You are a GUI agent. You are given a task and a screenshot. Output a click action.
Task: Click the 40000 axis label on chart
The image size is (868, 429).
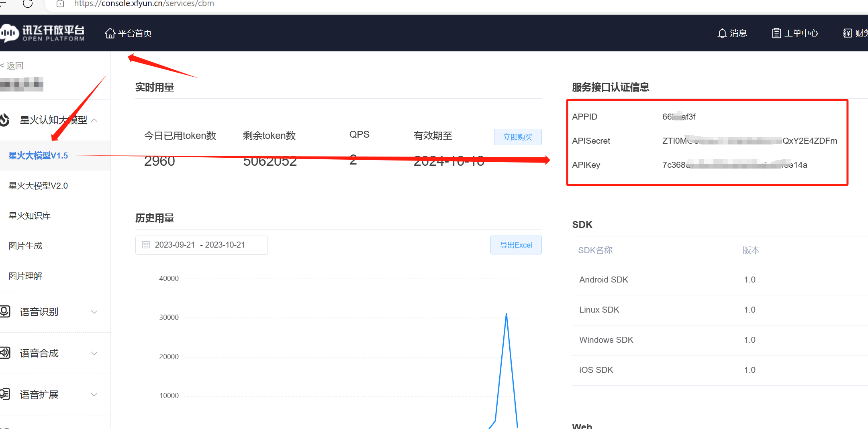(x=169, y=279)
